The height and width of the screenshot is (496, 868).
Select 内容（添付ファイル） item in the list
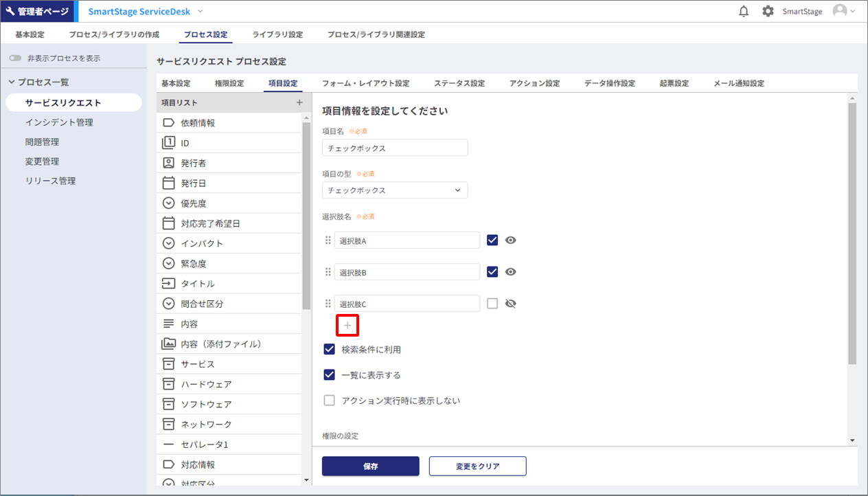pyautogui.click(x=220, y=343)
